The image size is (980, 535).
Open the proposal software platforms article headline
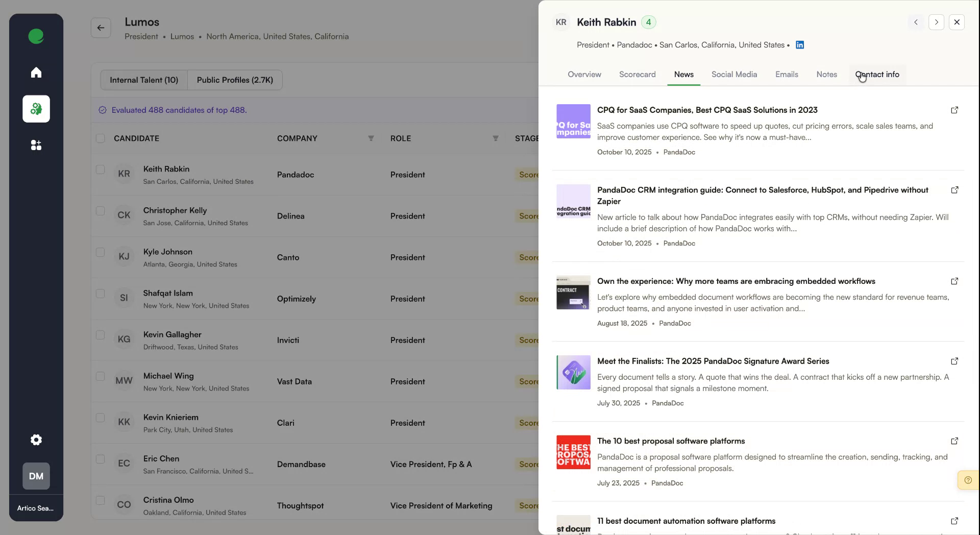(x=671, y=441)
